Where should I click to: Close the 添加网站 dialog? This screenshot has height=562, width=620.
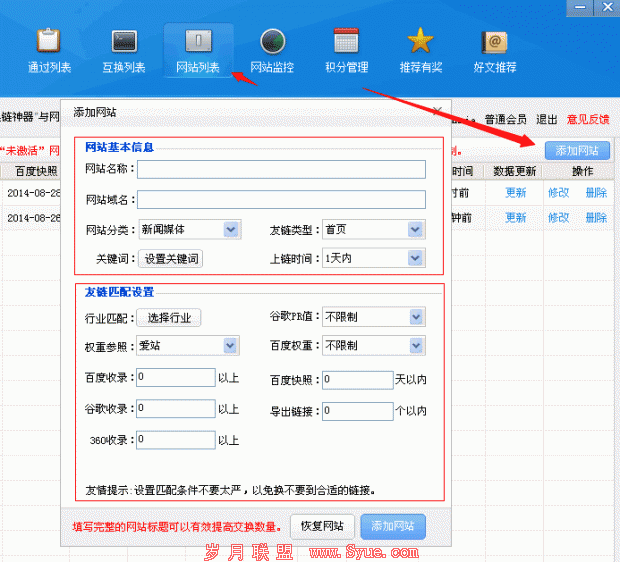(437, 111)
